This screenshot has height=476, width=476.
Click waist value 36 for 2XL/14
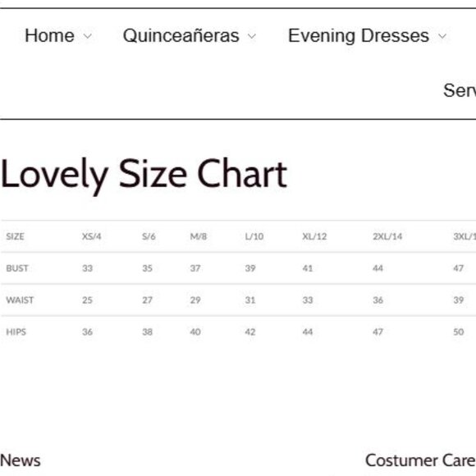click(378, 300)
